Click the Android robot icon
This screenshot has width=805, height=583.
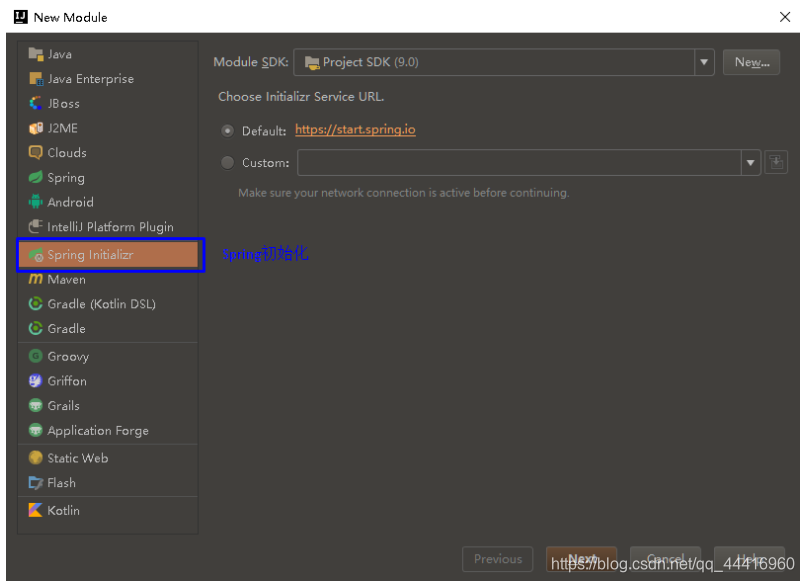pyautogui.click(x=35, y=202)
